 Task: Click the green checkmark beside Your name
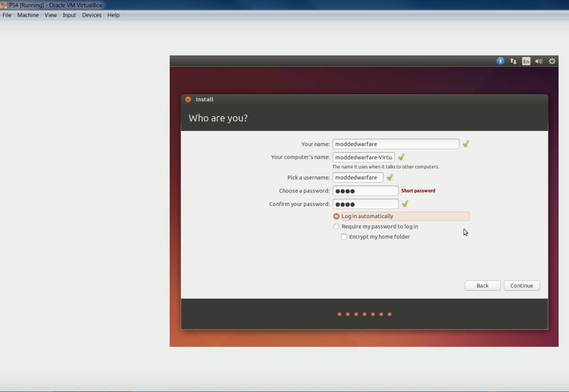click(466, 144)
